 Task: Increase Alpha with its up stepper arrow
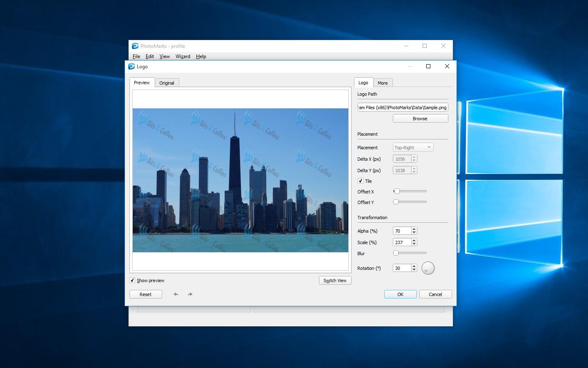(x=414, y=229)
